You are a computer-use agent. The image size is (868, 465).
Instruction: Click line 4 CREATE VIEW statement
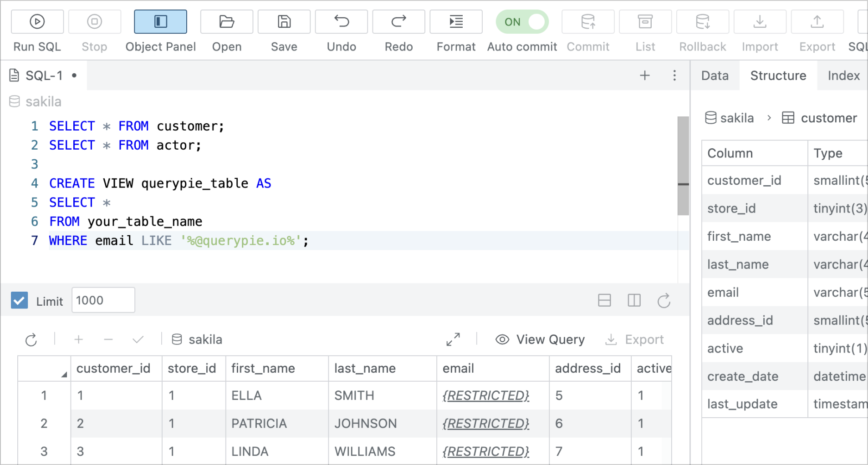[x=160, y=183]
